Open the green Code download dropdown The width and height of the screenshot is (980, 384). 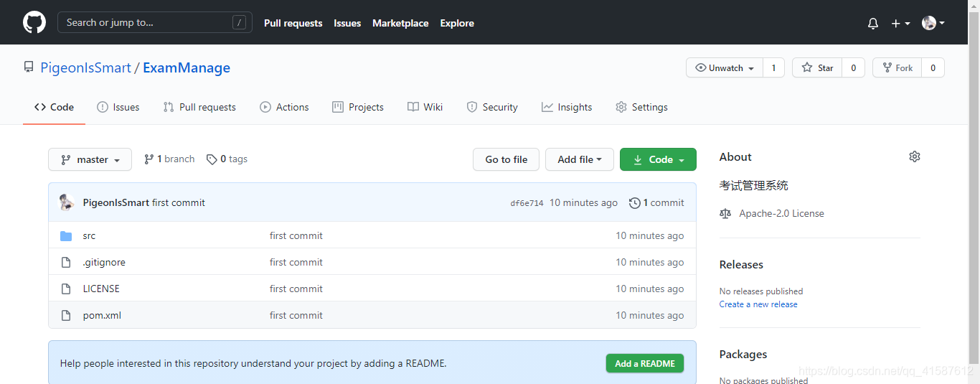point(658,159)
